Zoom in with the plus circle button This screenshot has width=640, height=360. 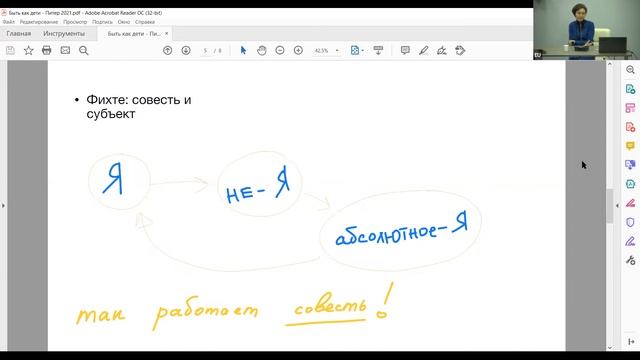tap(298, 50)
